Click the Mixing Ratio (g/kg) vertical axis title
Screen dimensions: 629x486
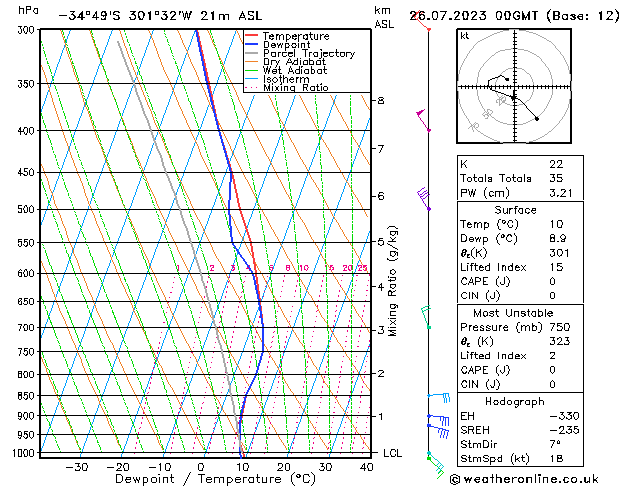pos(393,281)
